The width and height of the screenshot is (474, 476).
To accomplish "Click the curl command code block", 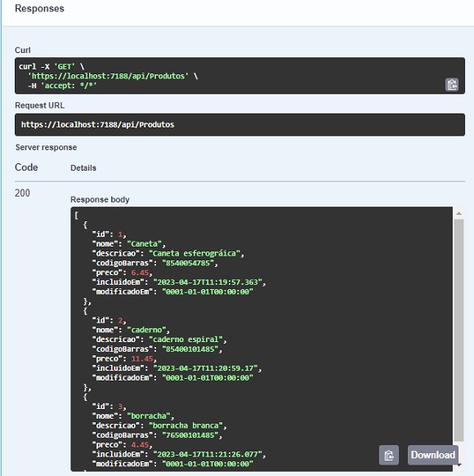I will 239,76.
